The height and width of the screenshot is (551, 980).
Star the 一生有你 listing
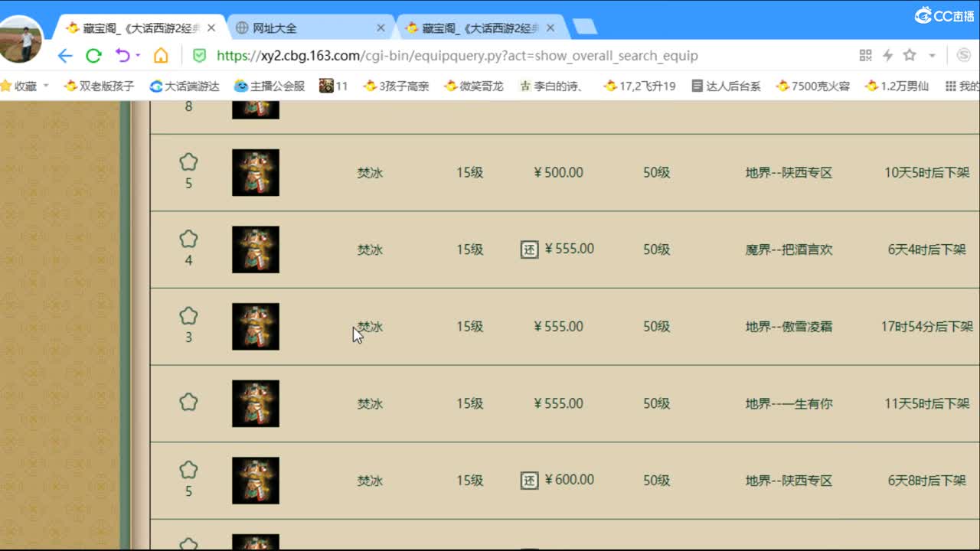pyautogui.click(x=188, y=402)
